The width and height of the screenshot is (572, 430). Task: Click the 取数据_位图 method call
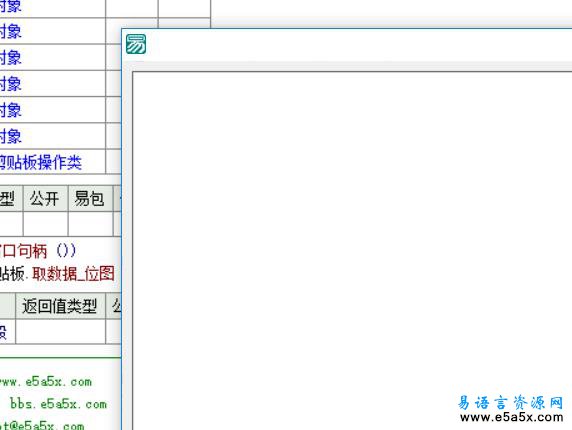coord(73,274)
